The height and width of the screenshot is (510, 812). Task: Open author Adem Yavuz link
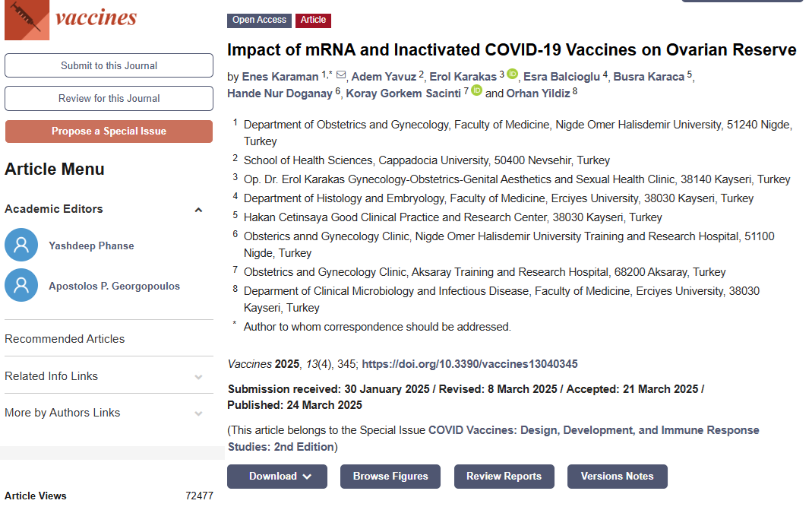[384, 77]
